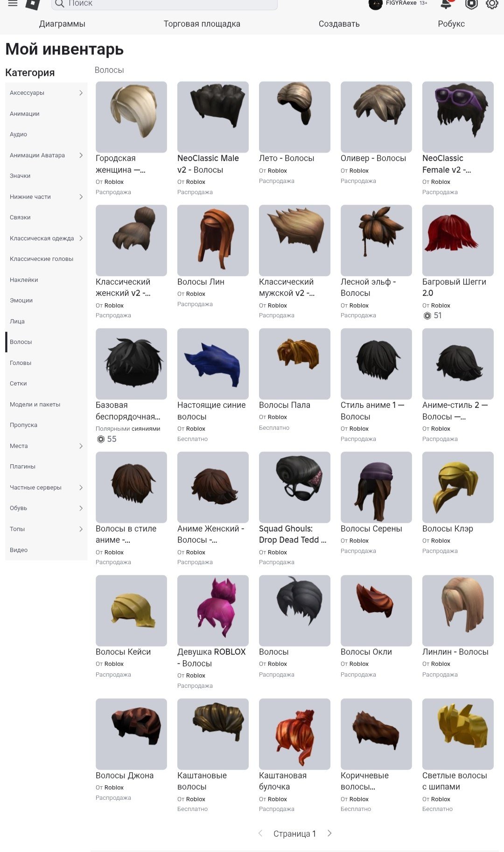Viewport: 504px width, 852px height.
Task: Open the hamburger navigation menu
Action: click(13, 3)
